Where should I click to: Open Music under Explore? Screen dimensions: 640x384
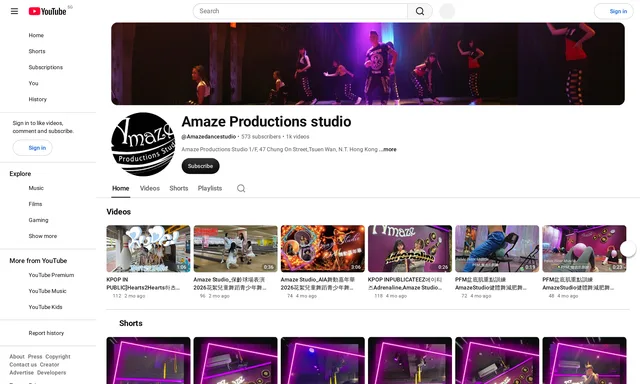point(36,188)
